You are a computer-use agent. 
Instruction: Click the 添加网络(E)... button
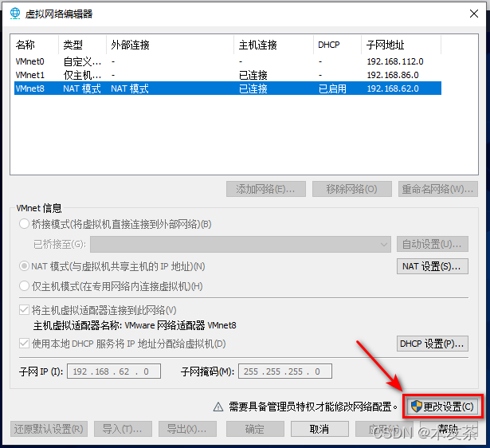point(266,189)
